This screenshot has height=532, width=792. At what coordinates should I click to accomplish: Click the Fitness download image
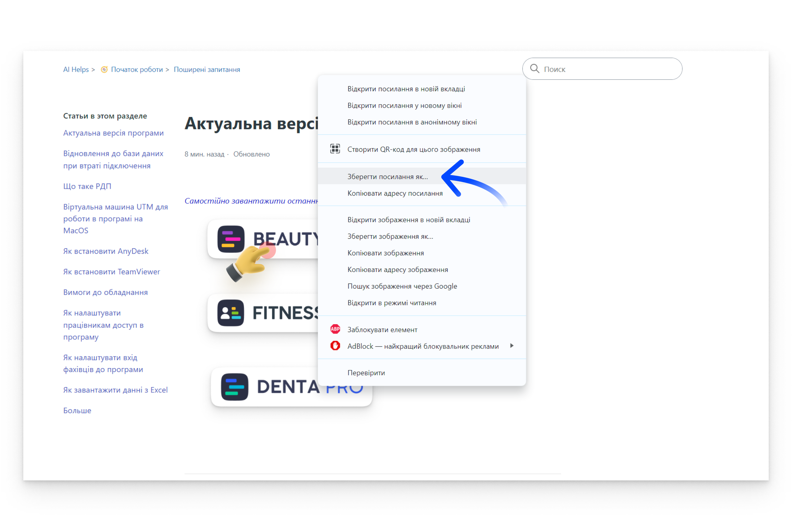(x=263, y=313)
